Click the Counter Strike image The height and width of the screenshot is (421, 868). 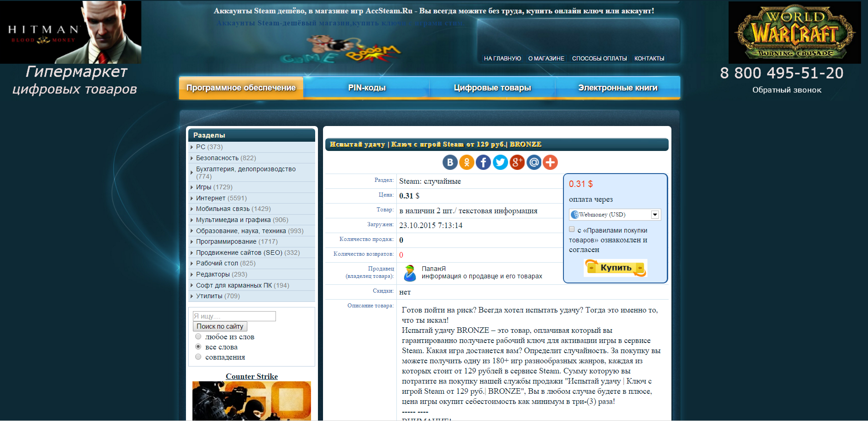251,401
